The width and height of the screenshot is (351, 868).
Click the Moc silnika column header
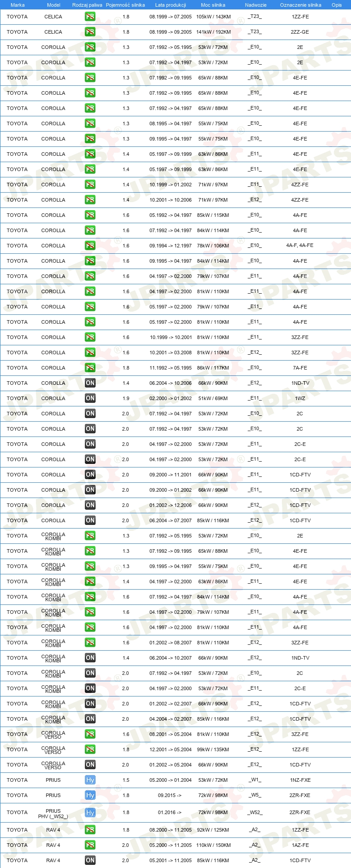click(x=213, y=5)
